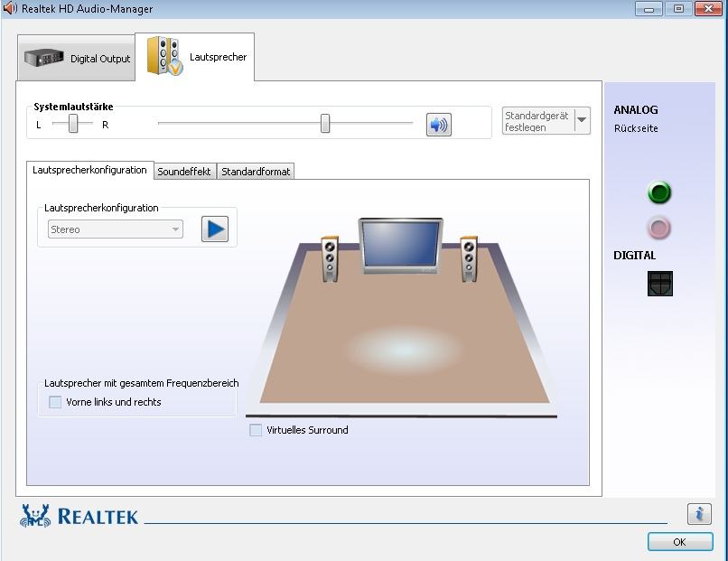Click the main system volume slider thumb
The height and width of the screenshot is (561, 728).
325,123
